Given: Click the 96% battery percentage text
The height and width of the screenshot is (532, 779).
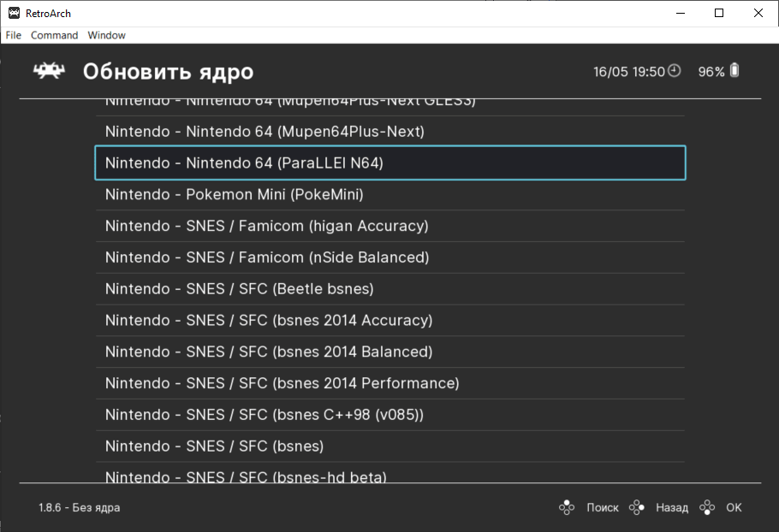Looking at the screenshot, I should pyautogui.click(x=711, y=72).
